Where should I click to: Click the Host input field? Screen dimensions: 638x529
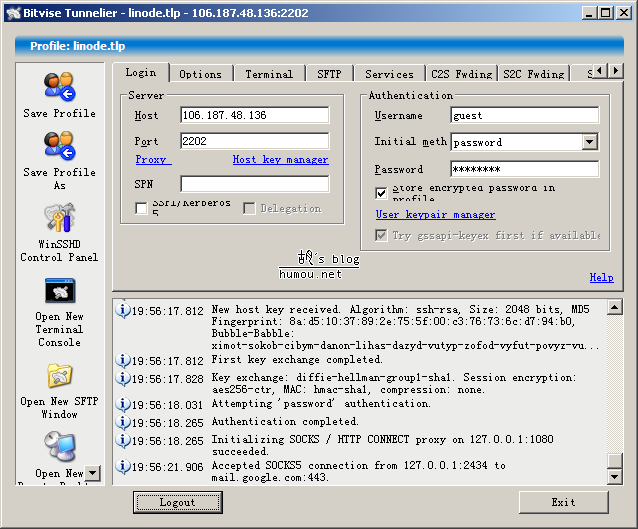(255, 115)
